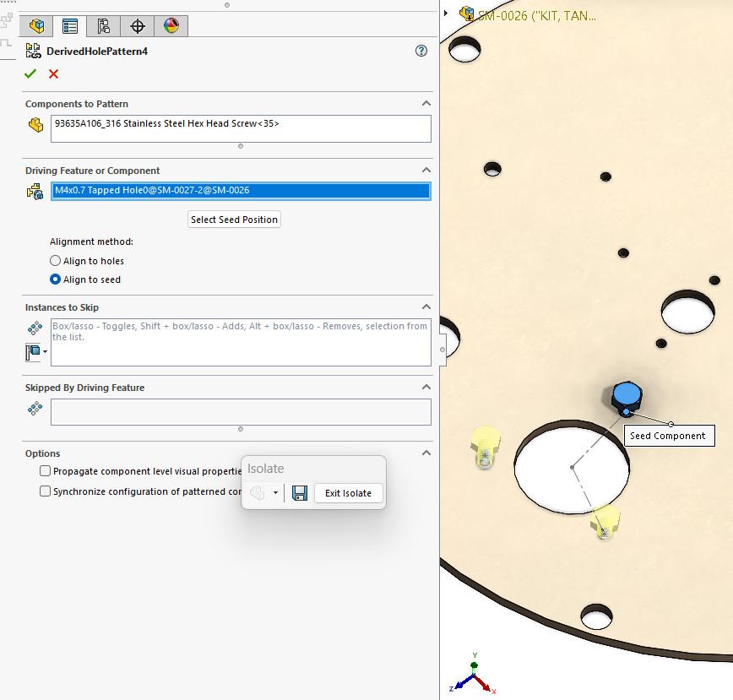This screenshot has width=733, height=700.
Task: Open the help question mark icon
Action: click(421, 51)
